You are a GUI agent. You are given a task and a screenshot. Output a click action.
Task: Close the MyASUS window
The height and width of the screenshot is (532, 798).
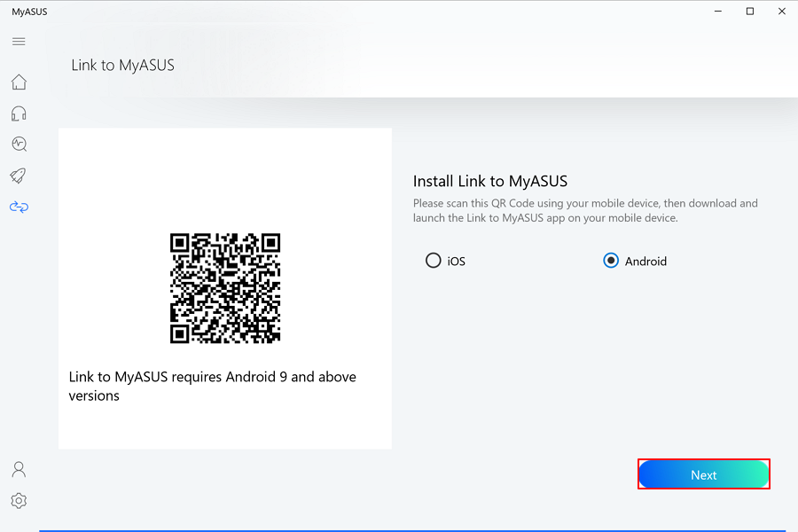782,12
